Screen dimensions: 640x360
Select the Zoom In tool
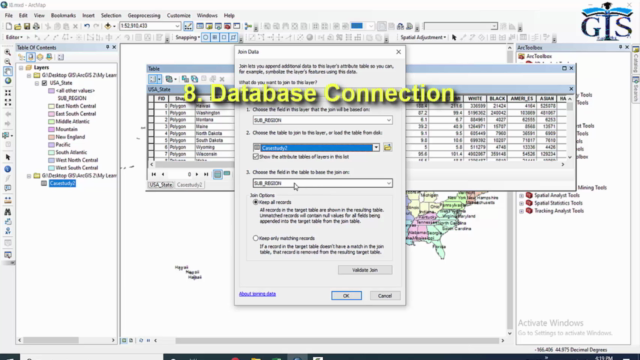7,52
